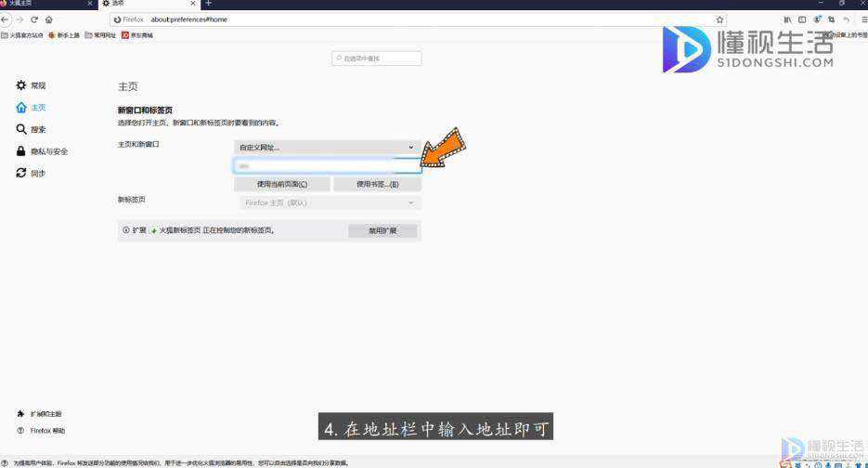Click the 禁用扩展 disable extension button

click(382, 230)
